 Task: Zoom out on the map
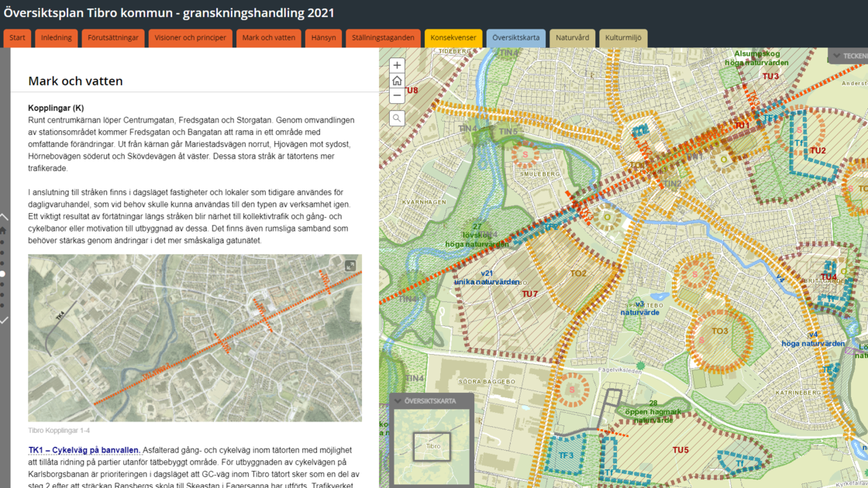(397, 96)
